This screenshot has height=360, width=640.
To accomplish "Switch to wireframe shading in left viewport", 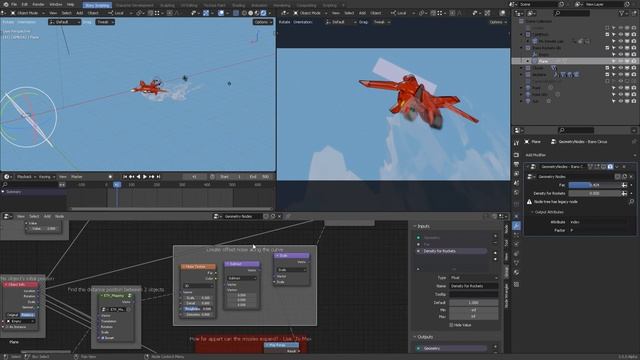I will coord(244,13).
